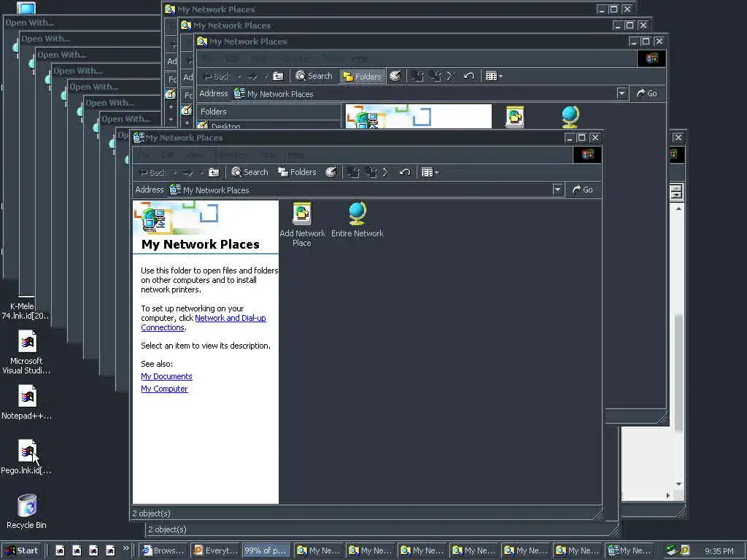Click Go button in front window

coord(583,190)
